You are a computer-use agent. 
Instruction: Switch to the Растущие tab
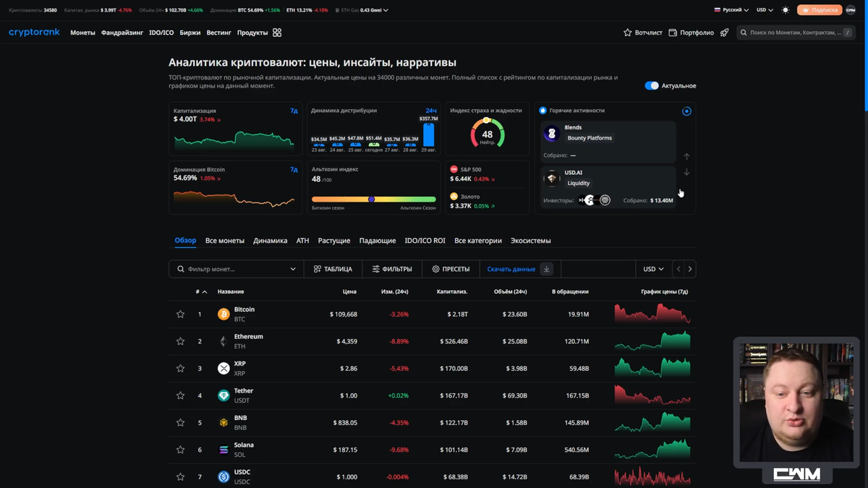334,241
